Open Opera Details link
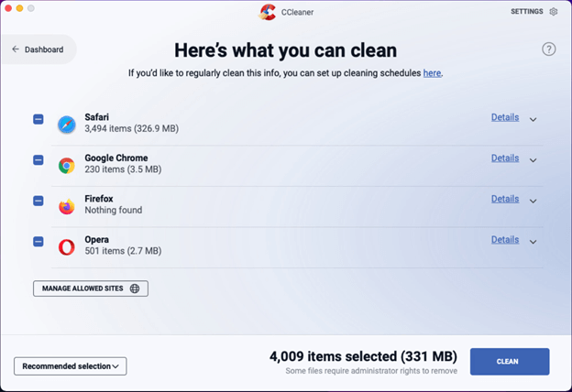 505,240
